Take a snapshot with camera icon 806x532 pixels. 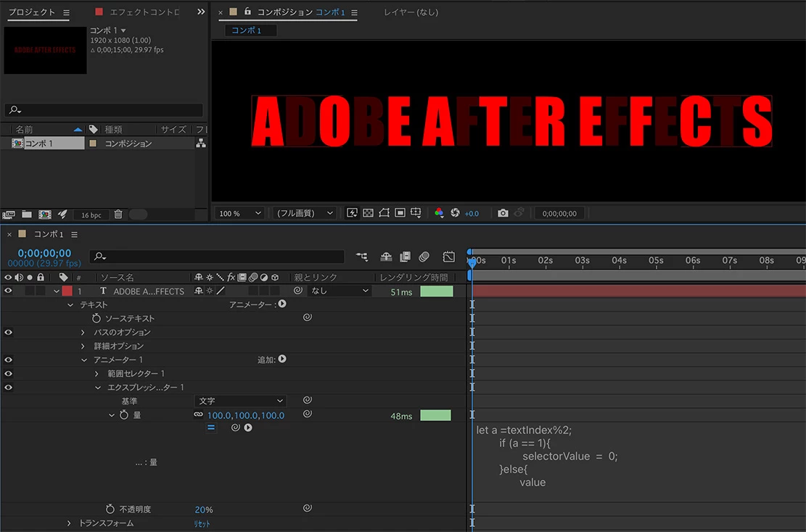click(503, 212)
